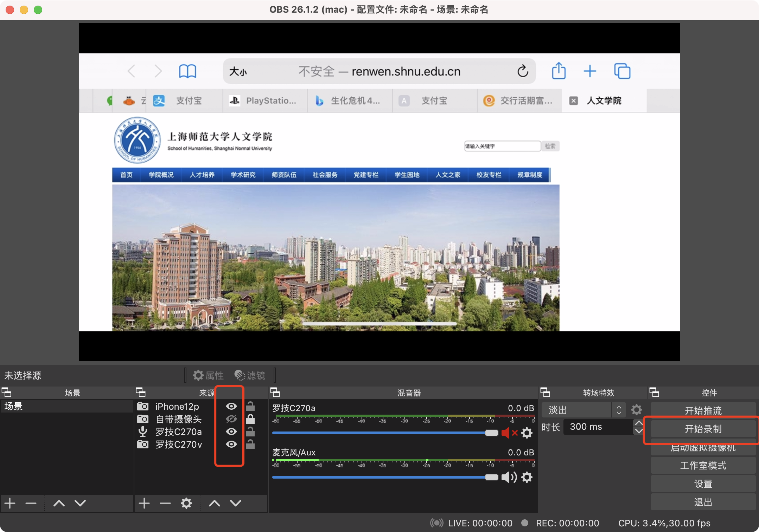Image resolution: width=759 pixels, height=532 pixels.
Task: Select the iPhone12p source item
Action: tap(177, 406)
